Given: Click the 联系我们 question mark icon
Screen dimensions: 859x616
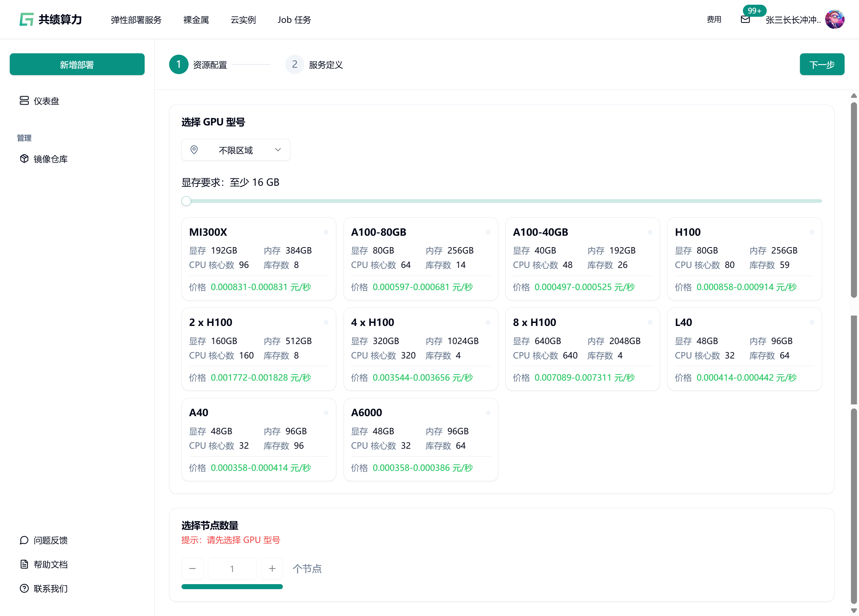Looking at the screenshot, I should tap(24, 589).
